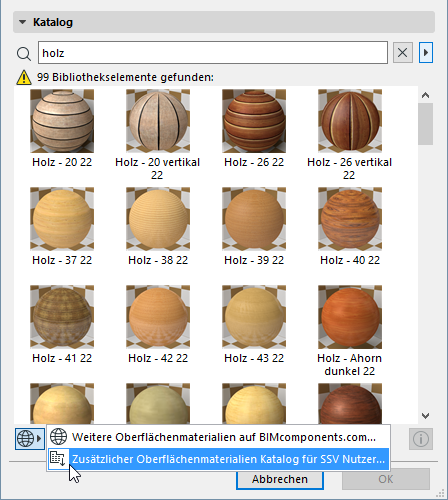Click the yellow warning icon
The width and height of the screenshot is (448, 500).
24,77
